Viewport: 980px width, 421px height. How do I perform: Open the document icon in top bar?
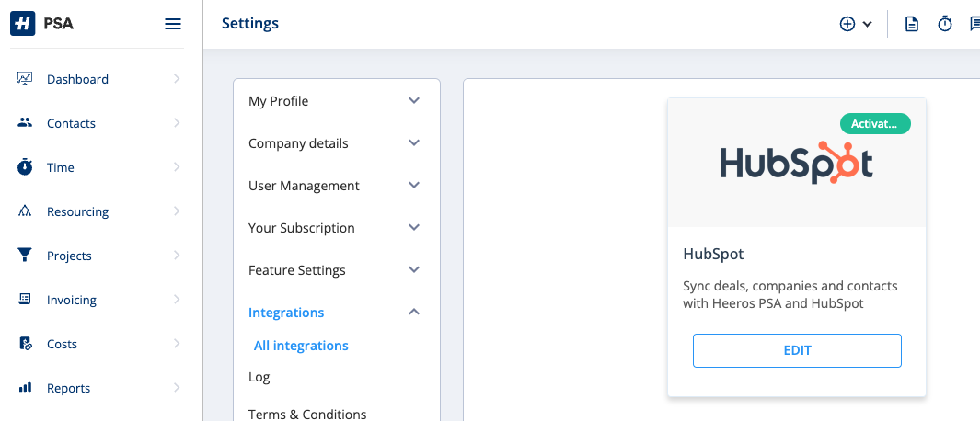[x=912, y=24]
